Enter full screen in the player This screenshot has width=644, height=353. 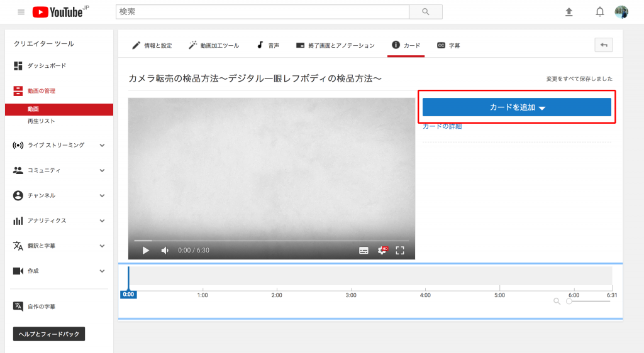click(400, 250)
